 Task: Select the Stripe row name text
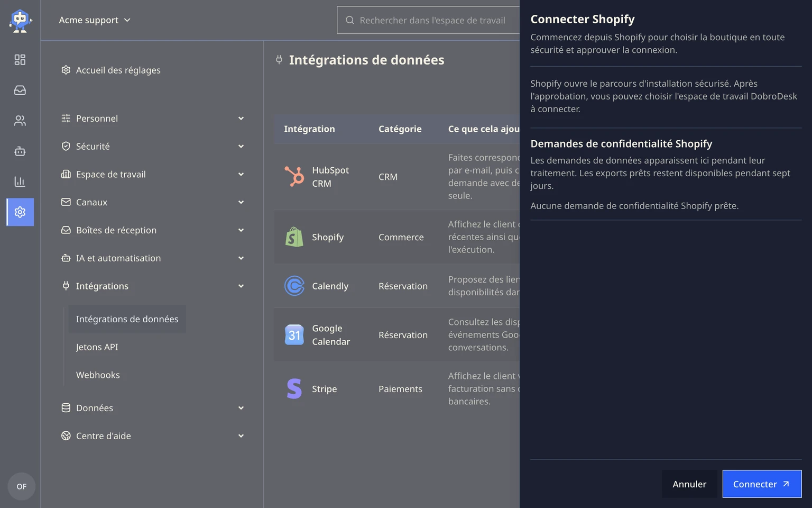tap(325, 389)
